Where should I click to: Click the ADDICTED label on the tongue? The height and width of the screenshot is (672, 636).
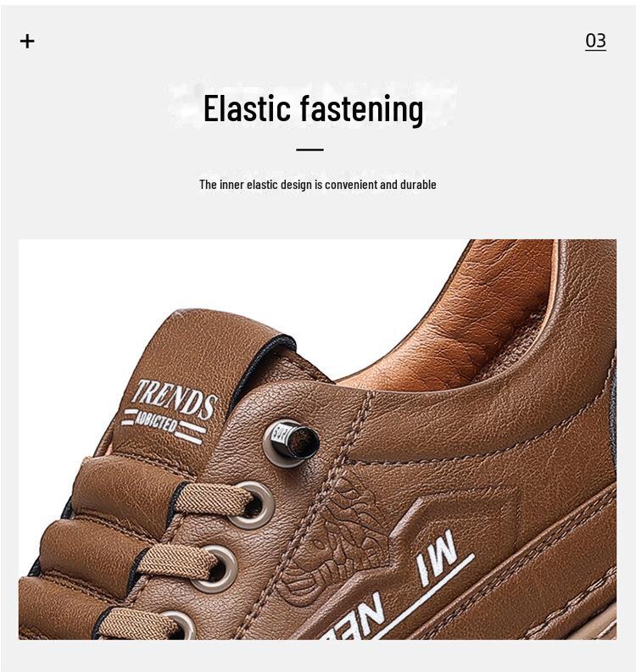click(156, 422)
